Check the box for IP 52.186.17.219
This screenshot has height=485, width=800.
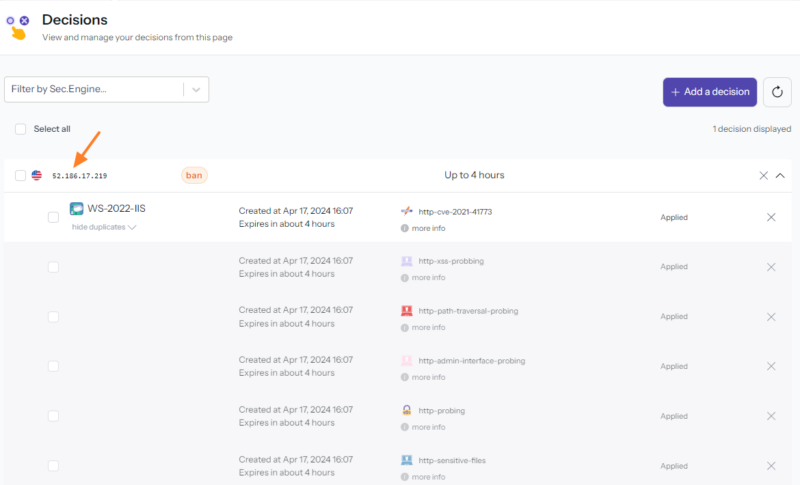21,175
